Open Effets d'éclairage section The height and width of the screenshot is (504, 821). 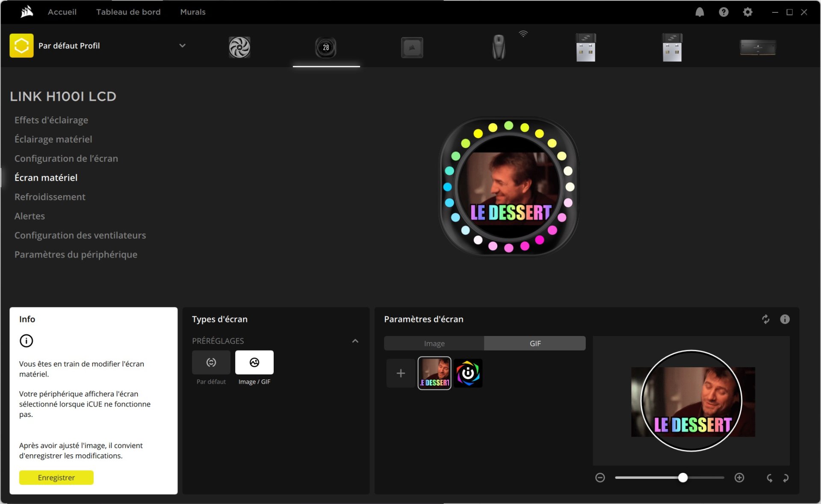(x=51, y=120)
